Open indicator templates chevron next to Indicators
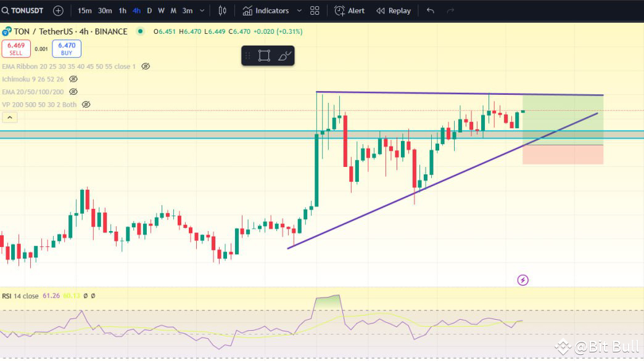Viewport: 644px width, 361px height. 300,10
